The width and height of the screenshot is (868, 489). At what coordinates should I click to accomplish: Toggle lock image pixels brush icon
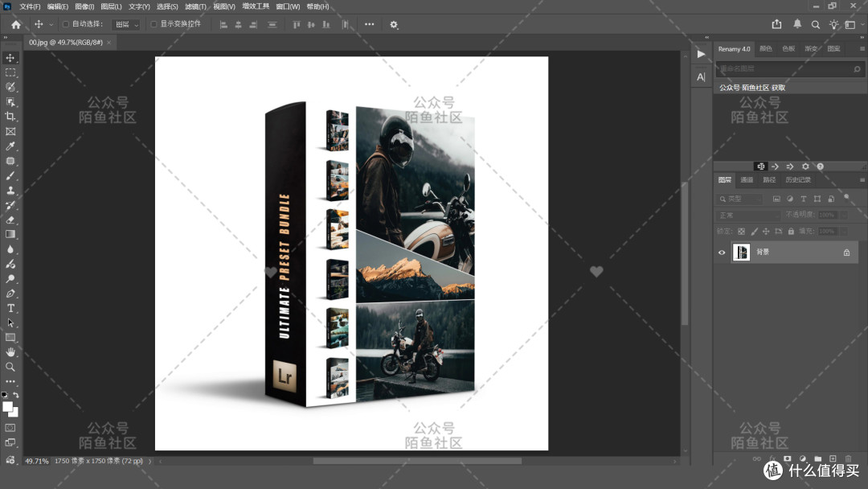[754, 232]
